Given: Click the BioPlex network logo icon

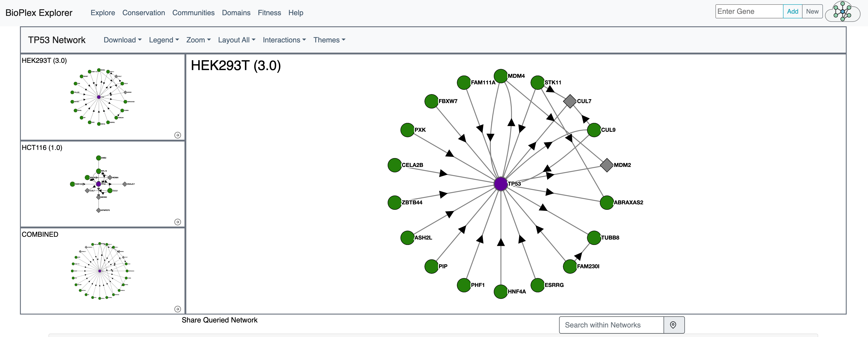Looking at the screenshot, I should pos(842,12).
